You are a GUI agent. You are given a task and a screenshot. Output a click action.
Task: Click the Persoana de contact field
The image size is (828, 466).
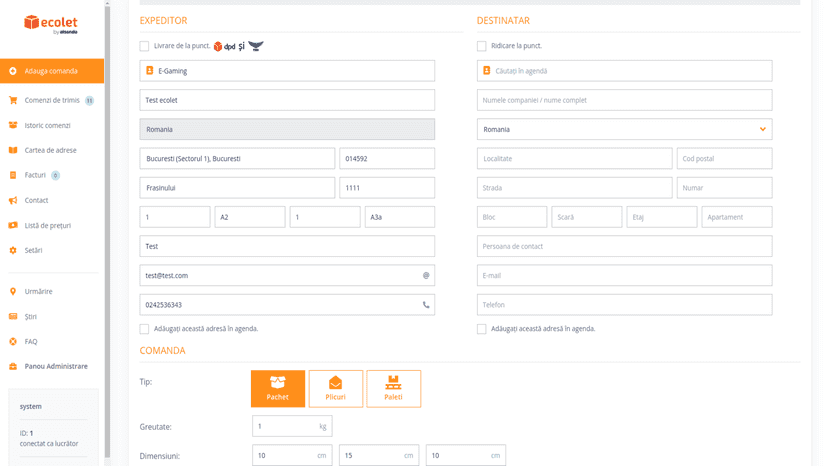(624, 246)
